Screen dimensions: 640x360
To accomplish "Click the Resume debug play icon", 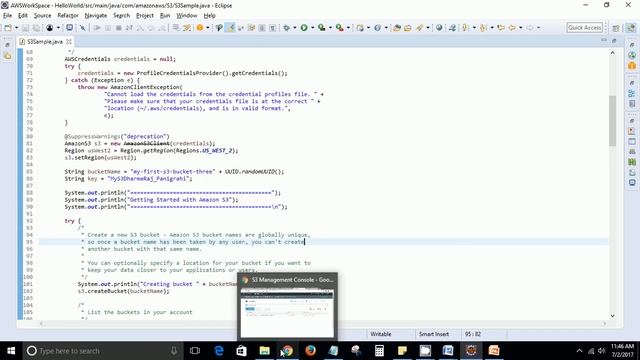I will 97,28.
